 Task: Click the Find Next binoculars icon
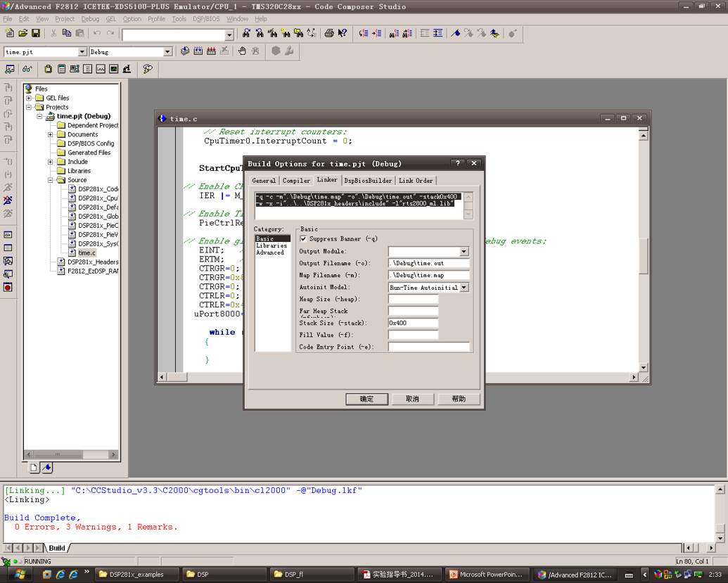click(x=247, y=33)
